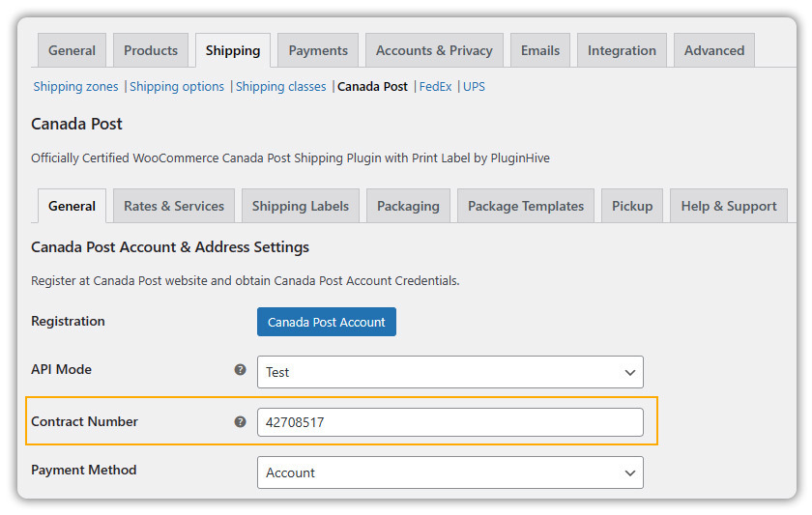Screen dimensions: 812x515
Task: Click the help icon beside Contract Number
Action: (241, 422)
